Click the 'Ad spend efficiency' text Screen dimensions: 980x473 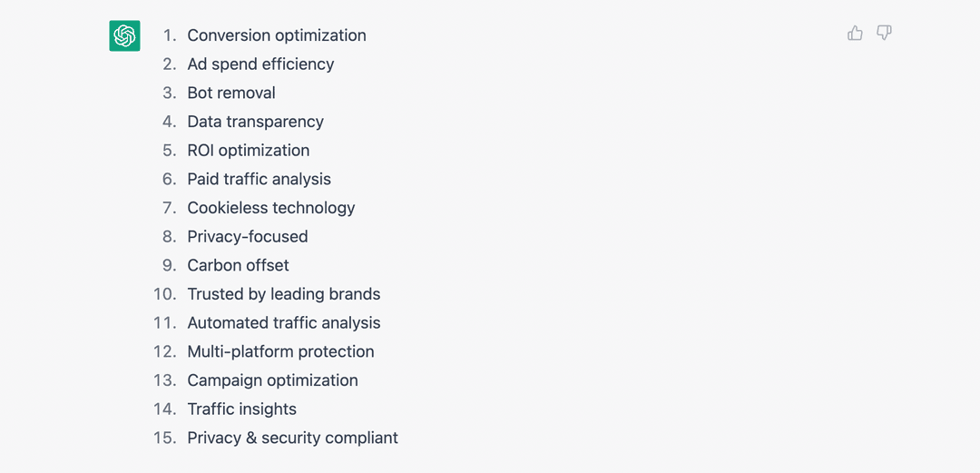[x=260, y=64]
